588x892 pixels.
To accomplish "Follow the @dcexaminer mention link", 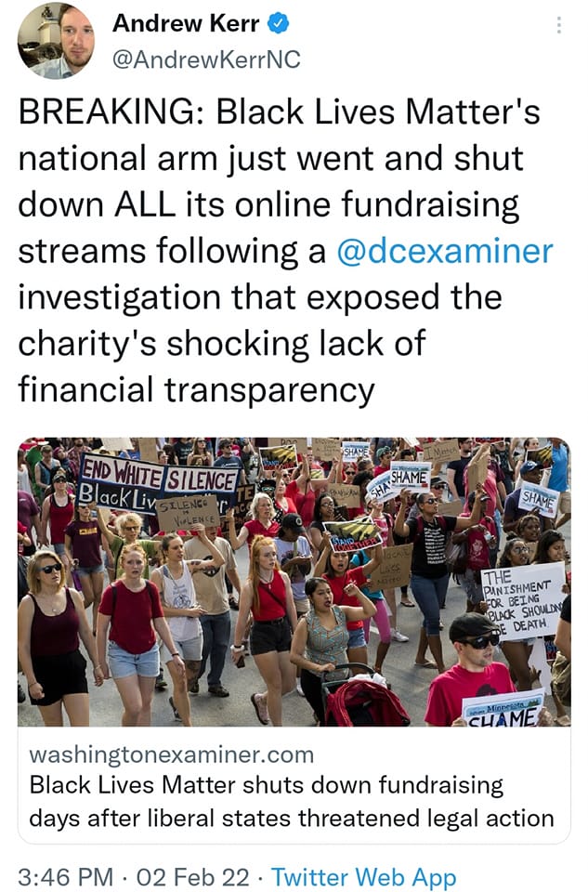I will tap(445, 251).
